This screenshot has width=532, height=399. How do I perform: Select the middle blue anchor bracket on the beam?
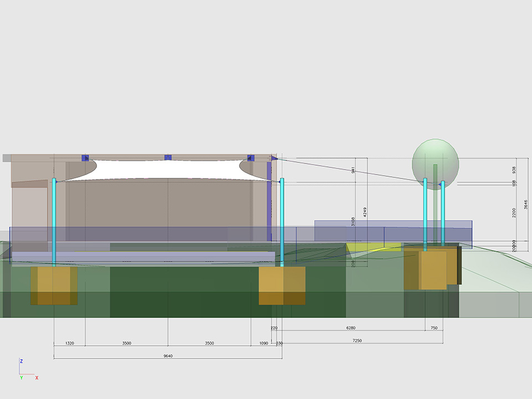coord(168,158)
